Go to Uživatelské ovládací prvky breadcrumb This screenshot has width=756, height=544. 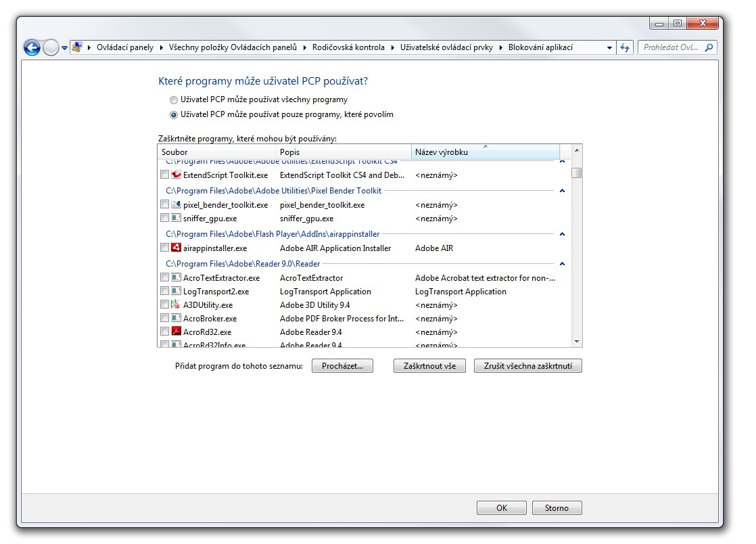pos(446,47)
